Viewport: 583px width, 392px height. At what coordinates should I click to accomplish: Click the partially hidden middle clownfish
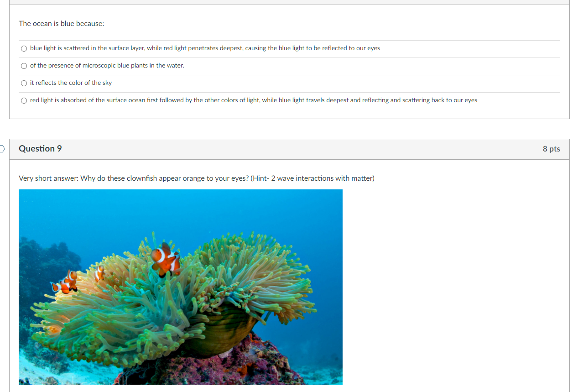click(x=99, y=274)
